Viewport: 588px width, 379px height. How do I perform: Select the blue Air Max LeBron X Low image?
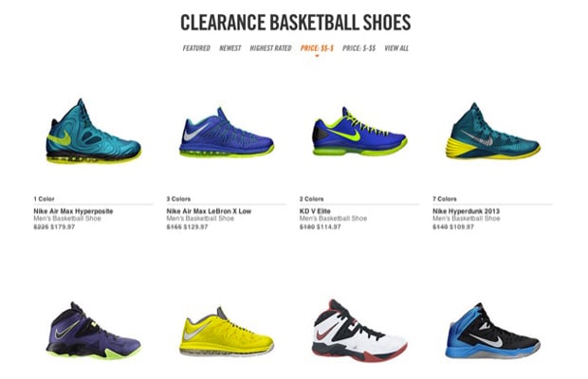pos(227,133)
